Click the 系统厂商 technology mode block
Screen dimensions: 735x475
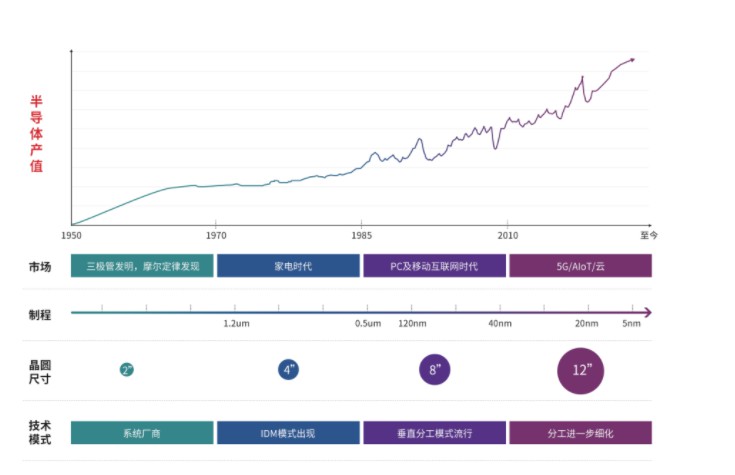click(142, 432)
